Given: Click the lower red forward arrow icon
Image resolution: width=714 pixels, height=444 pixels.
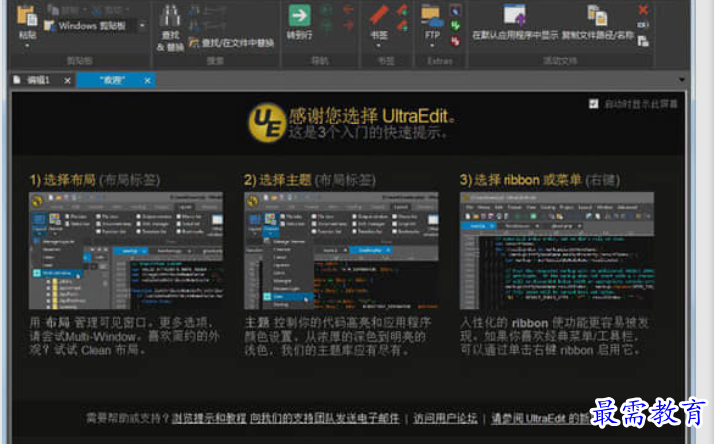Looking at the screenshot, I should (x=348, y=25).
